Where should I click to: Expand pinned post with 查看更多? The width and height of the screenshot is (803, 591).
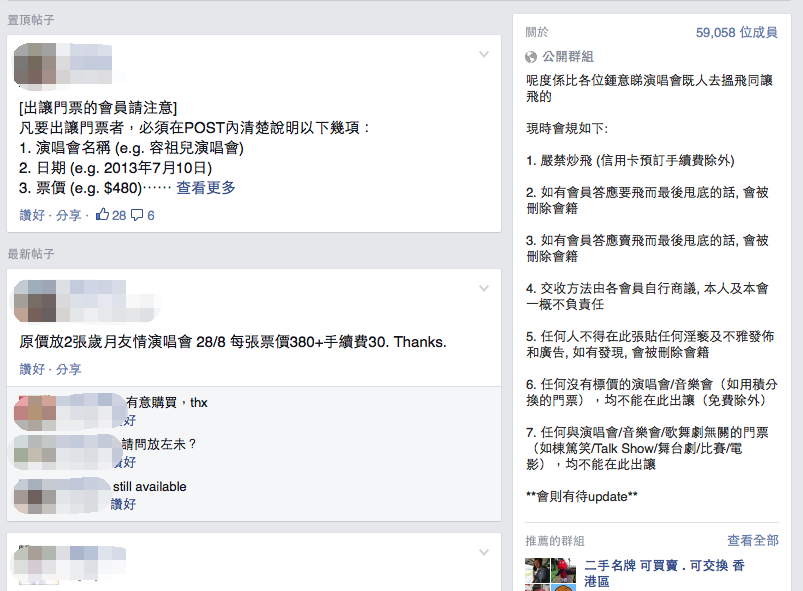click(x=206, y=188)
